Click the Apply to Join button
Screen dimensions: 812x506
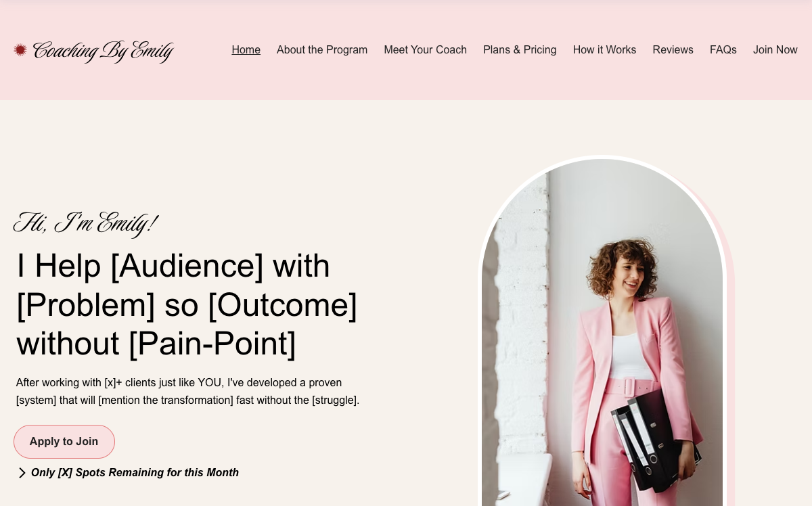(64, 442)
